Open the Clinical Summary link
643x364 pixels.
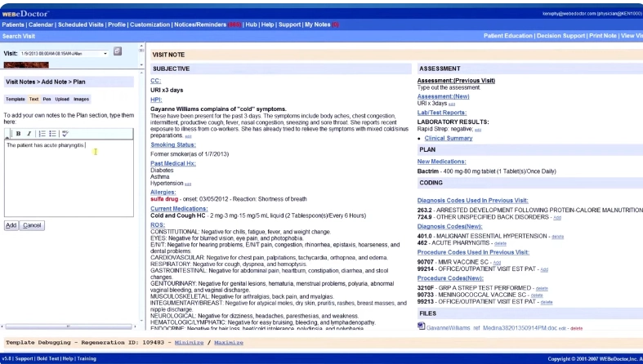[x=449, y=138]
